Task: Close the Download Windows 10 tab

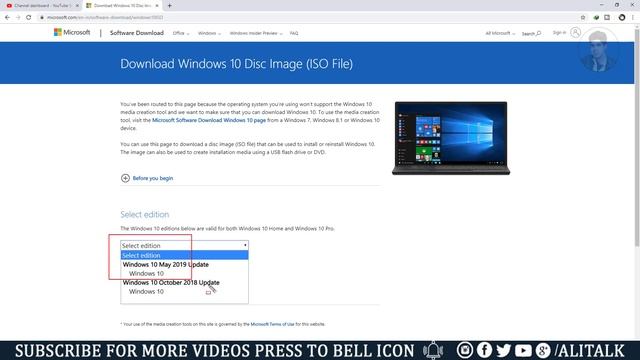Action: pyautogui.click(x=157, y=6)
